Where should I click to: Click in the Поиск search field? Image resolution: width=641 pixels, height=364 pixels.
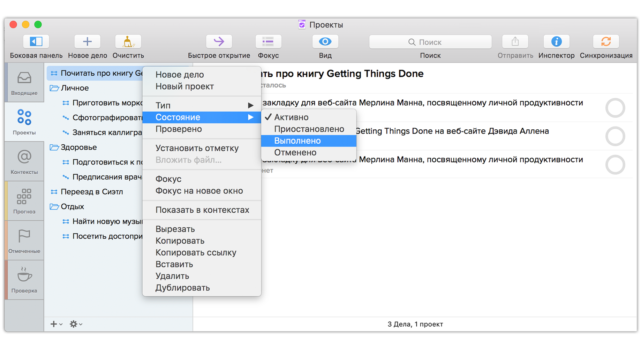tap(430, 42)
